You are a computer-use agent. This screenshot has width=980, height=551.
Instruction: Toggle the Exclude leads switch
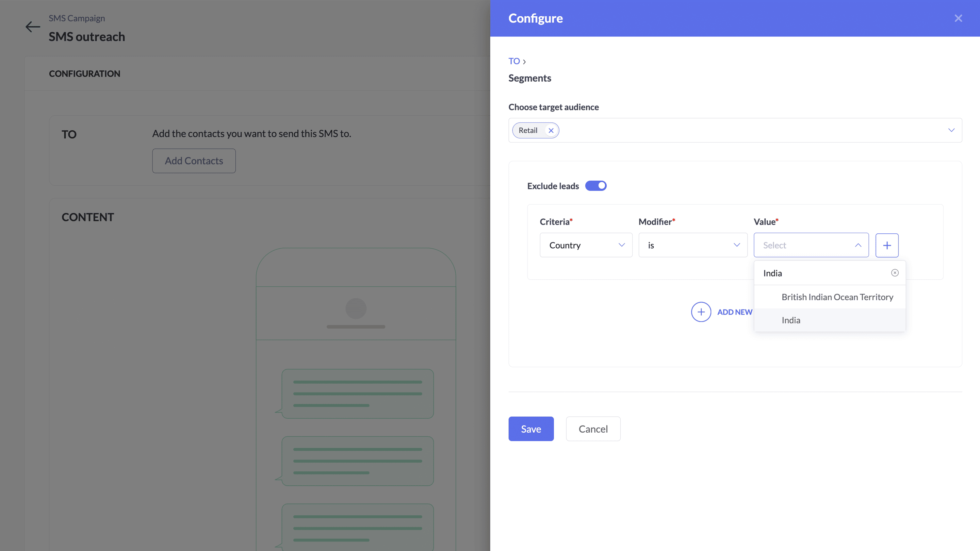(x=596, y=186)
